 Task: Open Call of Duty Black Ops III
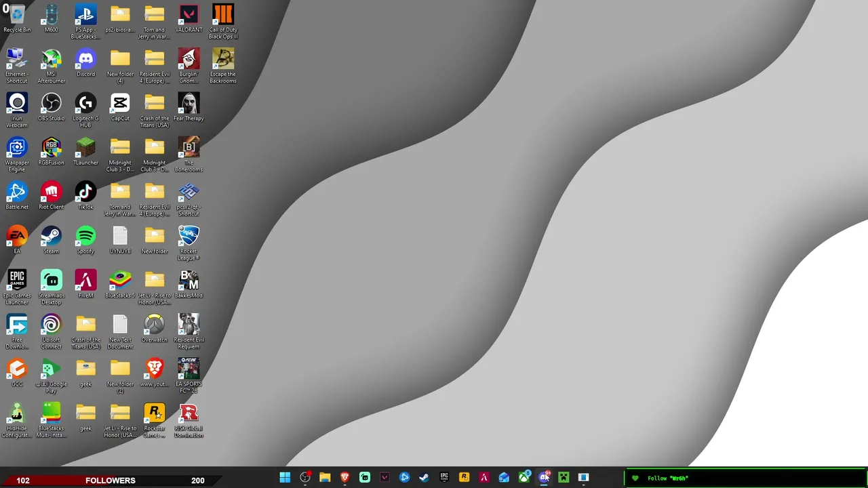pyautogui.click(x=223, y=22)
